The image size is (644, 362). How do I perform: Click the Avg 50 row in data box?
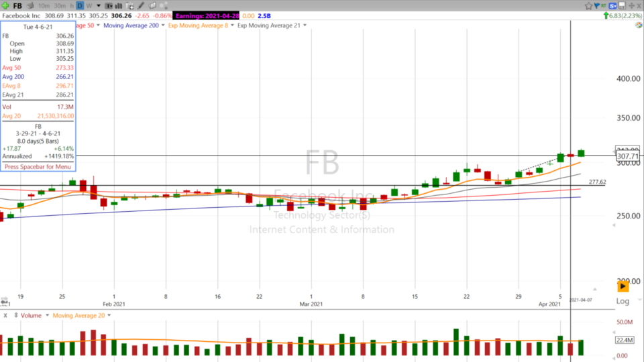tap(38, 68)
